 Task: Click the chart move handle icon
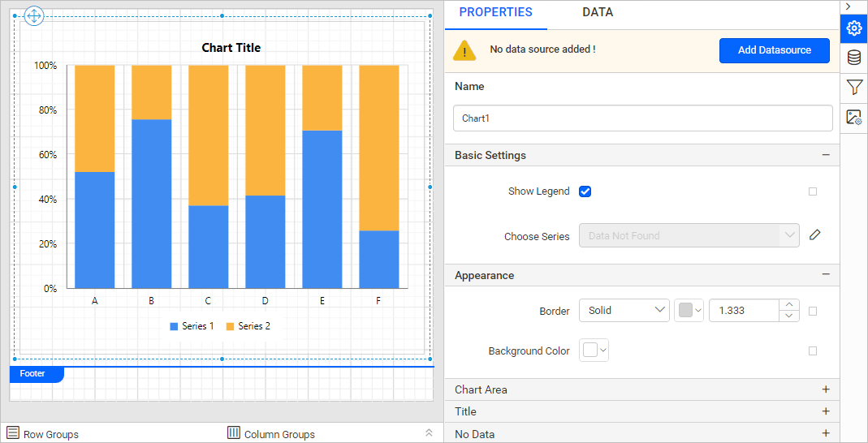coord(34,15)
